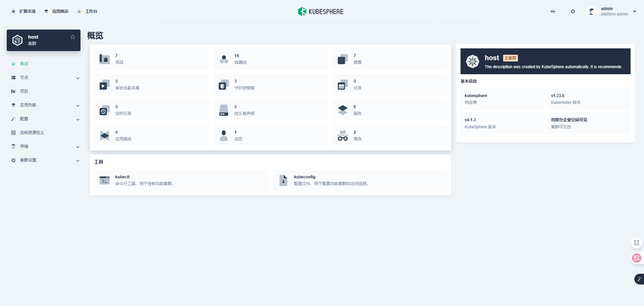This screenshot has height=306, width=644.
Task: Open the kubeconfig file icon
Action: pos(283,180)
